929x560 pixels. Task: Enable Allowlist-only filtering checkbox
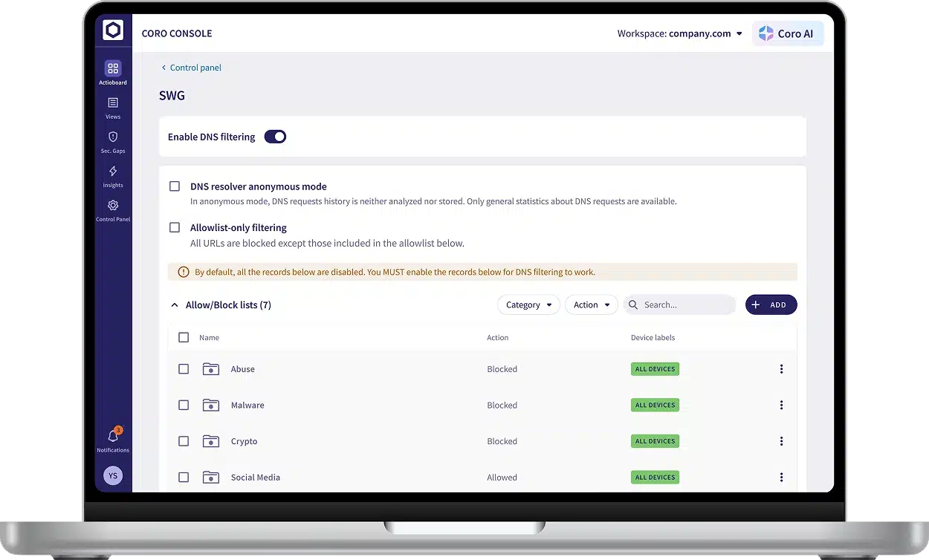tap(175, 227)
